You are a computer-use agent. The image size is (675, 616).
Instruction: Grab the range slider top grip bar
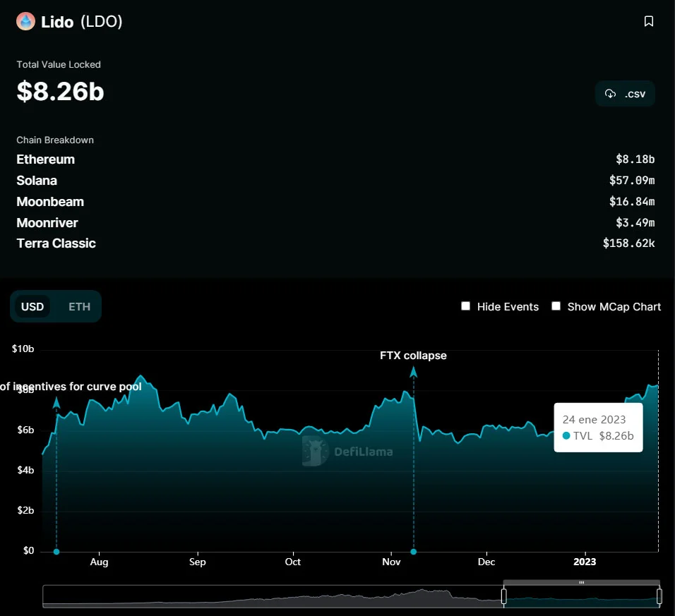(582, 582)
